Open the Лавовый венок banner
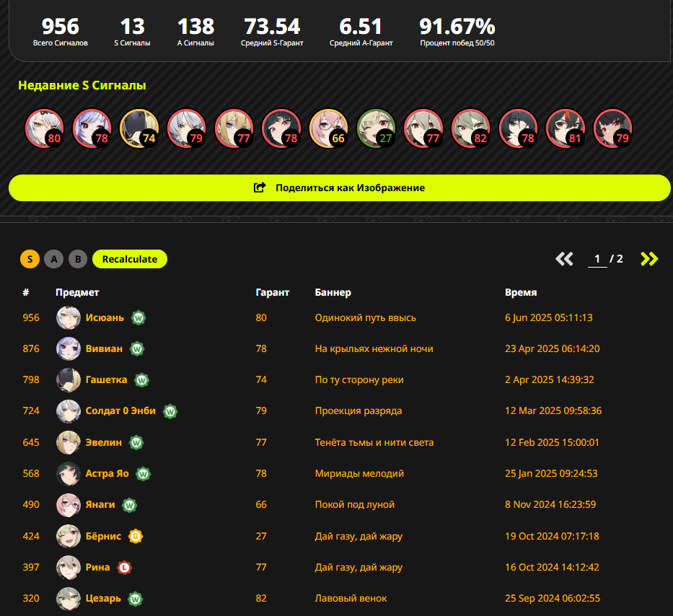 click(x=351, y=599)
